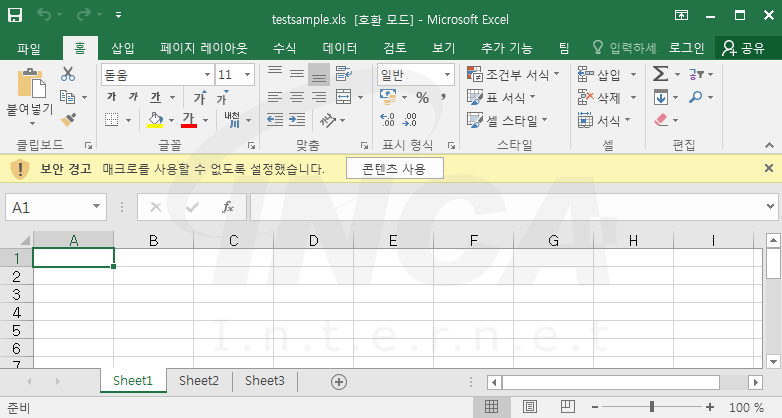Click the 삭제 delete cells button
The width and height of the screenshot is (782, 418).
click(x=599, y=97)
